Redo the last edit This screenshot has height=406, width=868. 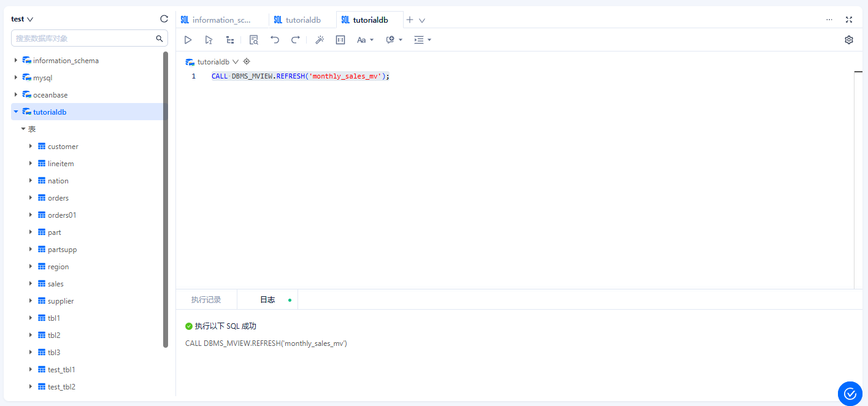click(295, 40)
